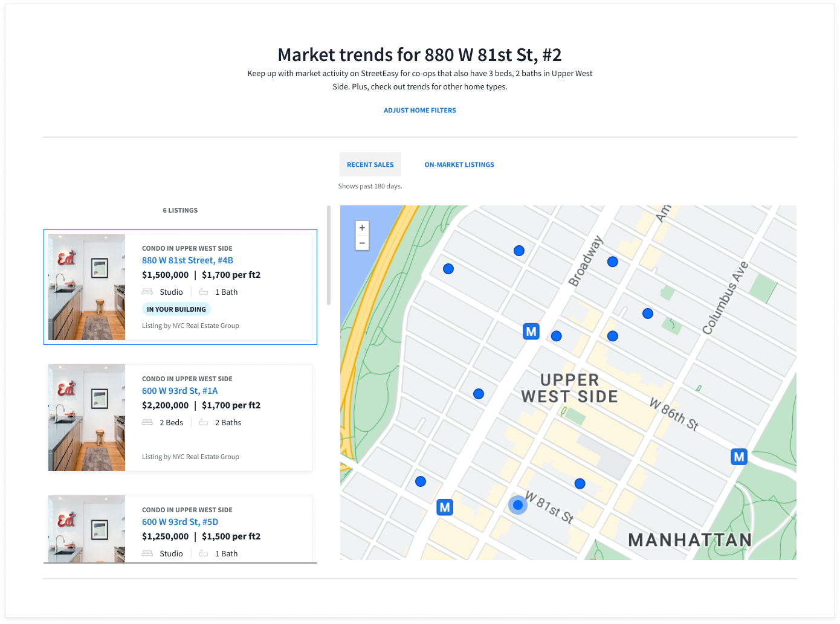Viewport: 840px width, 624px height.
Task: Zoom in on the map with the plus control
Action: (x=361, y=228)
